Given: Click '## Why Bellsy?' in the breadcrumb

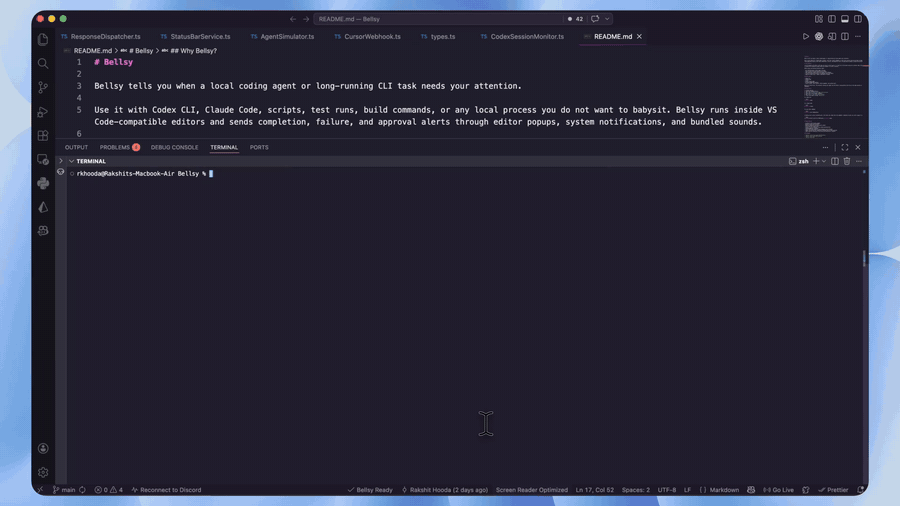Looking at the screenshot, I should [193, 50].
